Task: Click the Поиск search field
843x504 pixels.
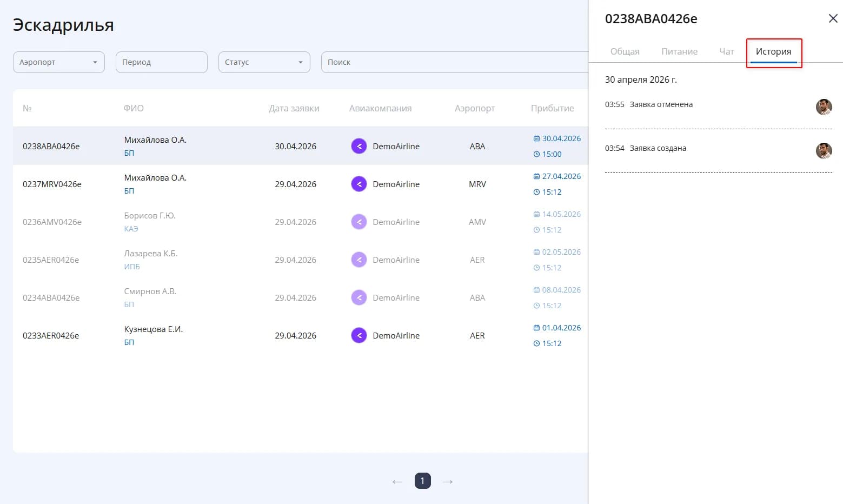Action: [455, 62]
